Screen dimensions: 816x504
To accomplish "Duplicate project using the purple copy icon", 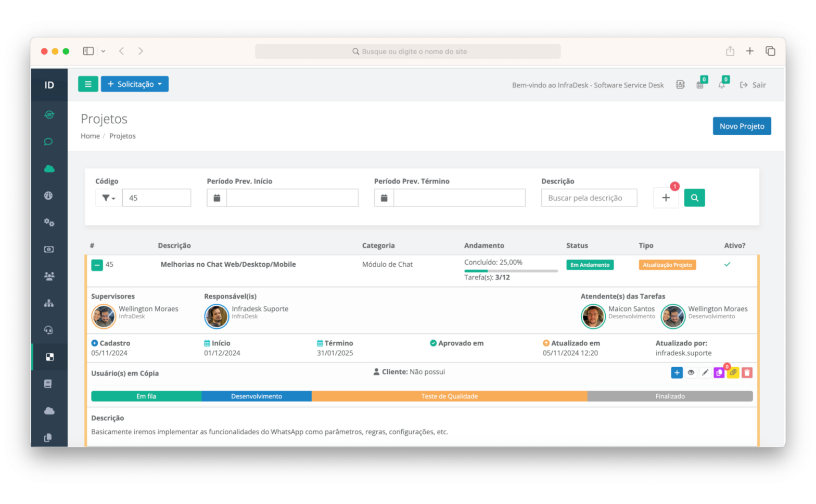I will coord(719,372).
